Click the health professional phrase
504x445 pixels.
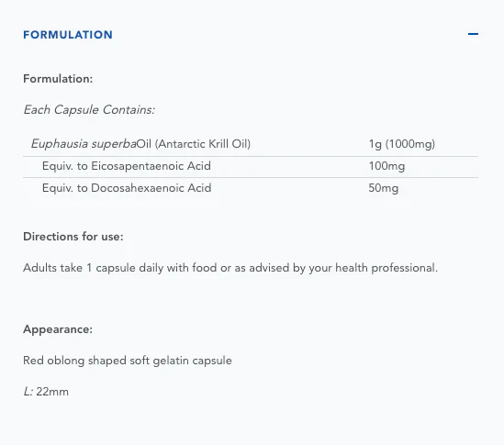pyautogui.click(x=386, y=268)
